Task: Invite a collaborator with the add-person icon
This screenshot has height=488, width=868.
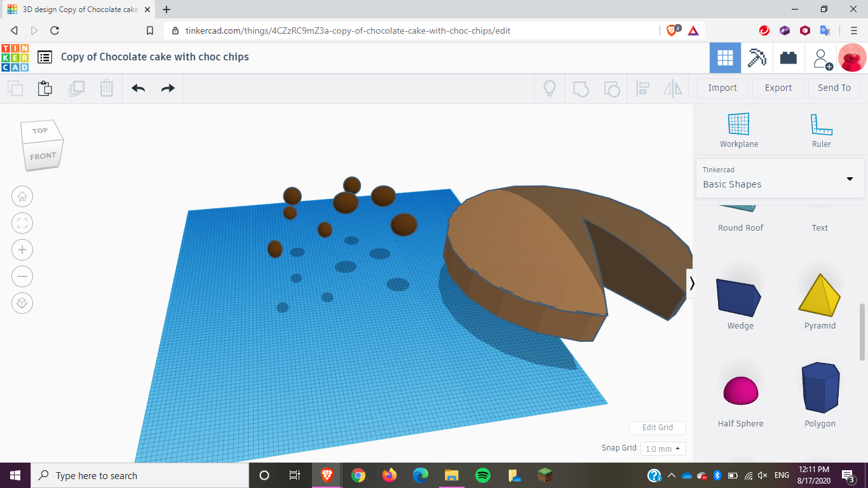Action: tap(822, 58)
